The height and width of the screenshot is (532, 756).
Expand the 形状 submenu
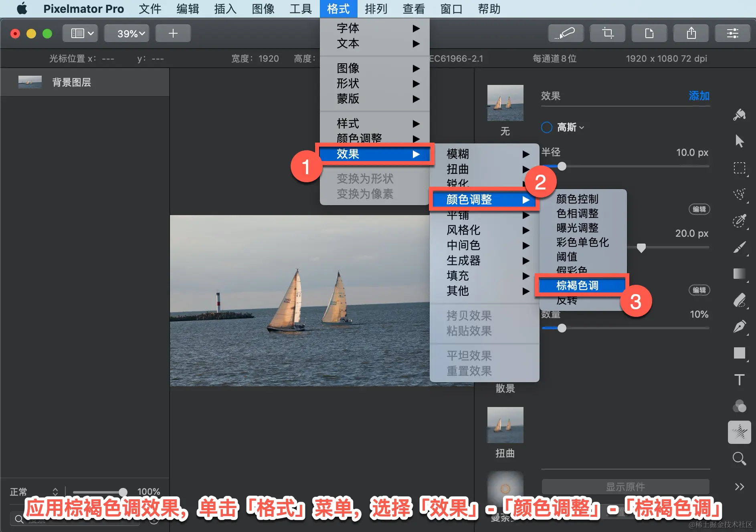375,83
